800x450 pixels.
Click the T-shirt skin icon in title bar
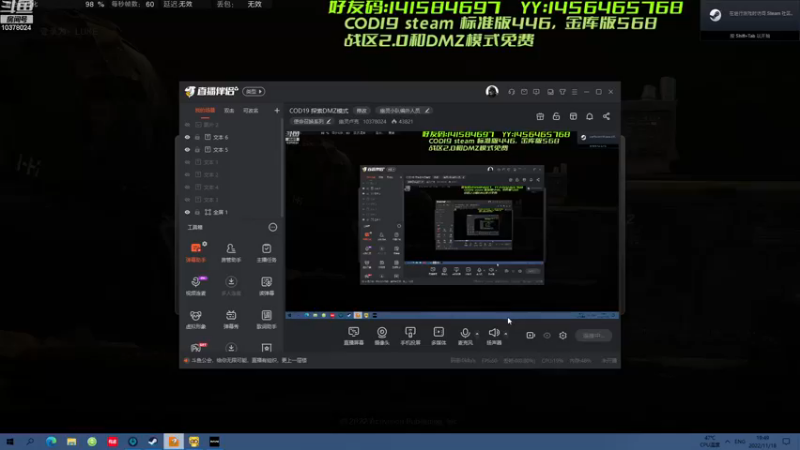(562, 92)
